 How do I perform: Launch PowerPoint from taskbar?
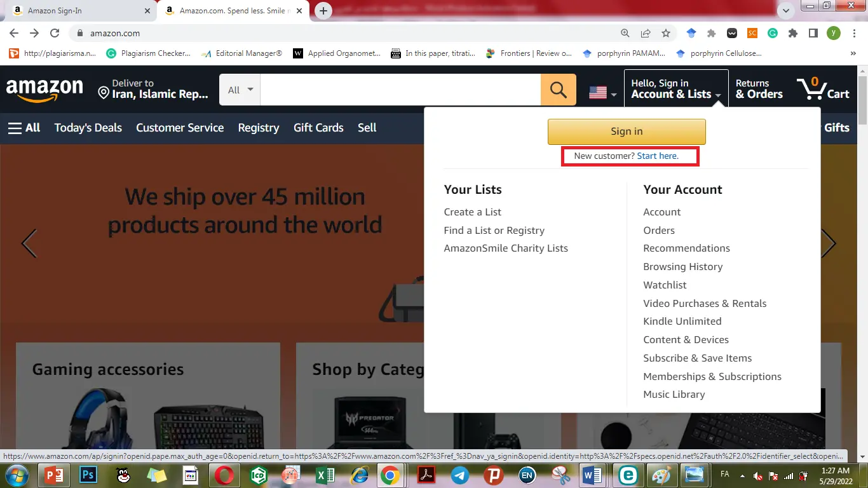(54, 475)
